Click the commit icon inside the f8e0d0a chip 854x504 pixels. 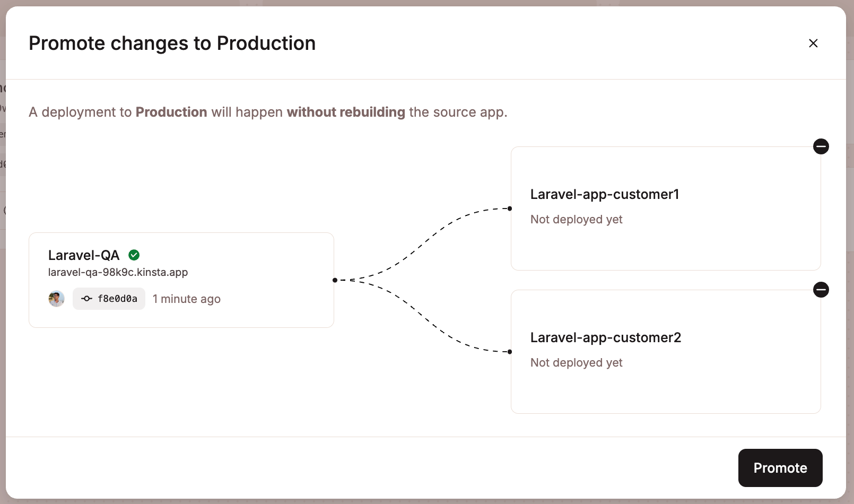tap(86, 299)
